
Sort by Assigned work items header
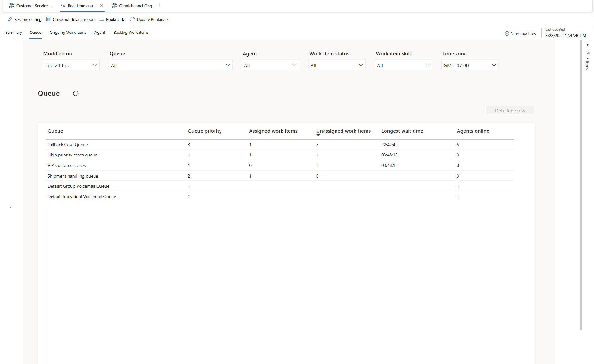273,131
